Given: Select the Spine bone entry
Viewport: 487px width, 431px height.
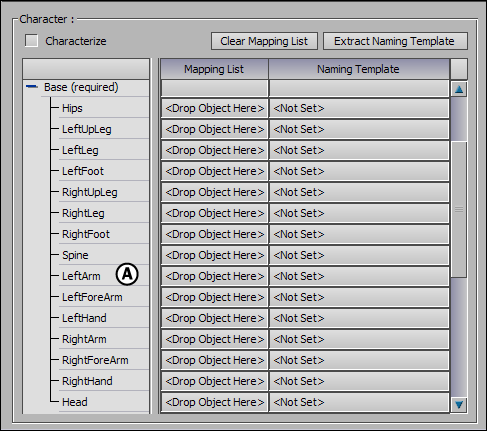Looking at the screenshot, I should pos(75,255).
